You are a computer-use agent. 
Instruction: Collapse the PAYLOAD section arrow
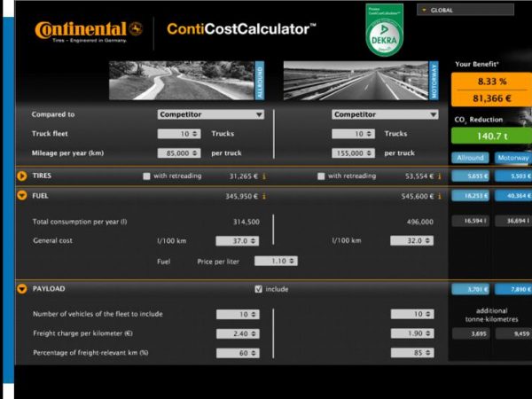(22, 289)
